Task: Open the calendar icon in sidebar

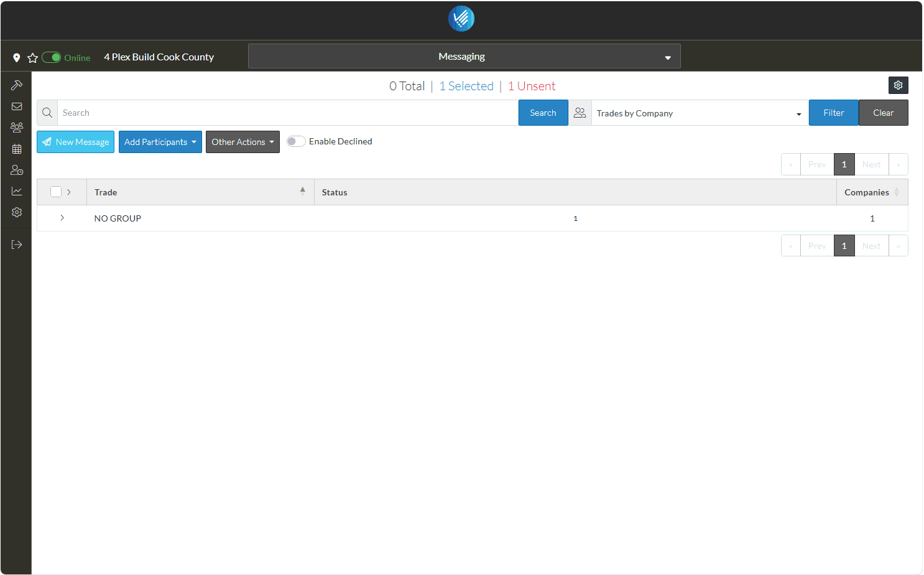Action: (x=17, y=149)
